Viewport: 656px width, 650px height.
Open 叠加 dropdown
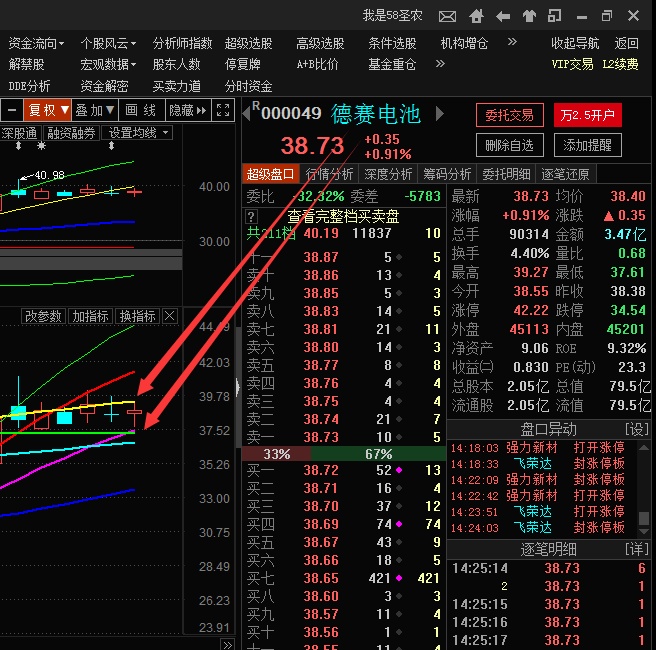point(95,110)
